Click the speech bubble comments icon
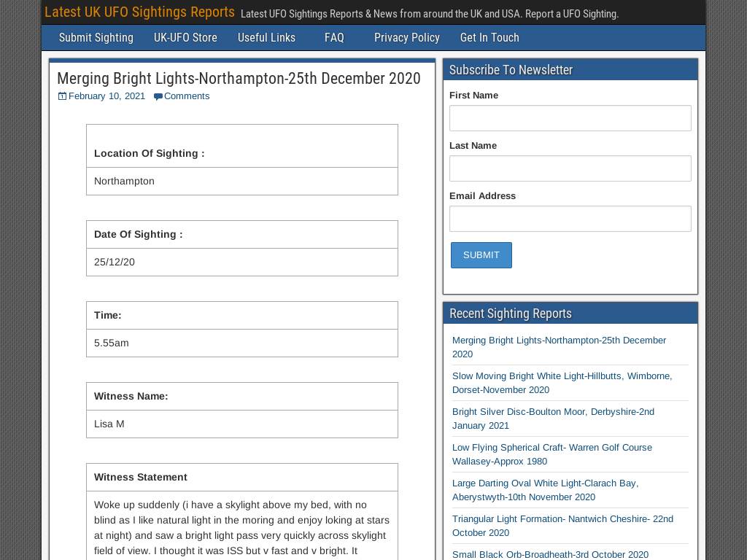This screenshot has height=560, width=747. click(x=158, y=97)
